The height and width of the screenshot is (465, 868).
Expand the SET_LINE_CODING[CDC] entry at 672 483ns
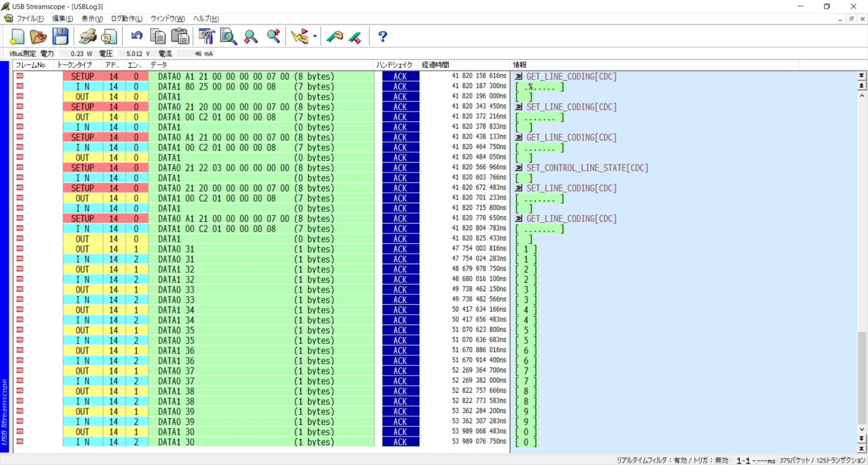tap(519, 188)
